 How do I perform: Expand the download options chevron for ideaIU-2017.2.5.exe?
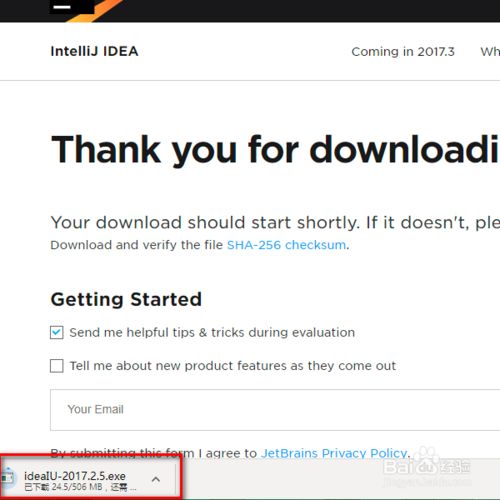point(156,480)
